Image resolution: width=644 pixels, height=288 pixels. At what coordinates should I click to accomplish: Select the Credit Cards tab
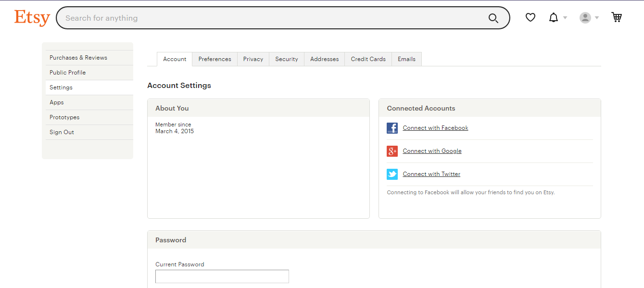(368, 59)
